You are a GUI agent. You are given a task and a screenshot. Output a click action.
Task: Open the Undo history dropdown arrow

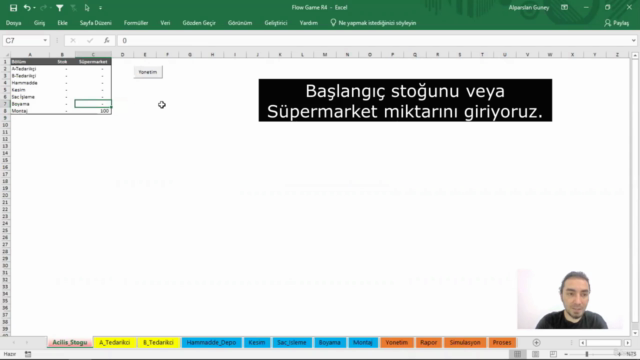click(34, 8)
